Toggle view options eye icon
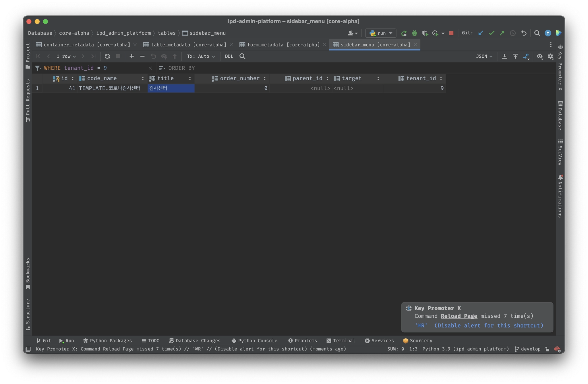This screenshot has height=384, width=588. [540, 56]
